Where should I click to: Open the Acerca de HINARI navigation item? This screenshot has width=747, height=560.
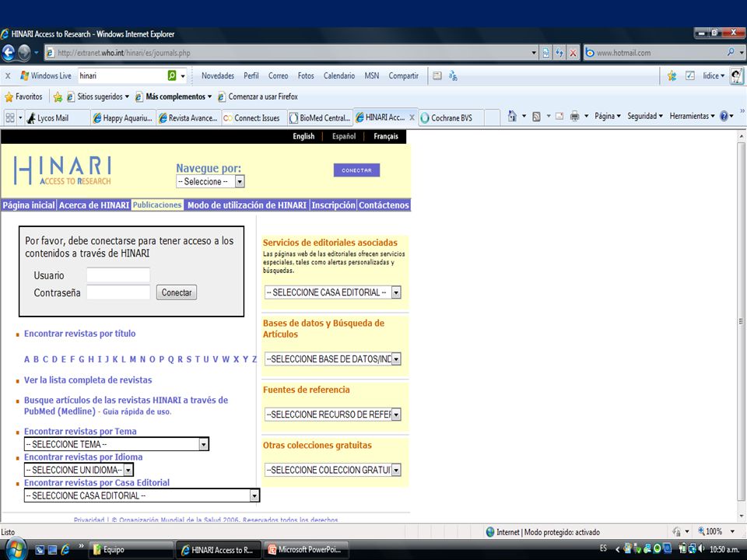pos(94,205)
